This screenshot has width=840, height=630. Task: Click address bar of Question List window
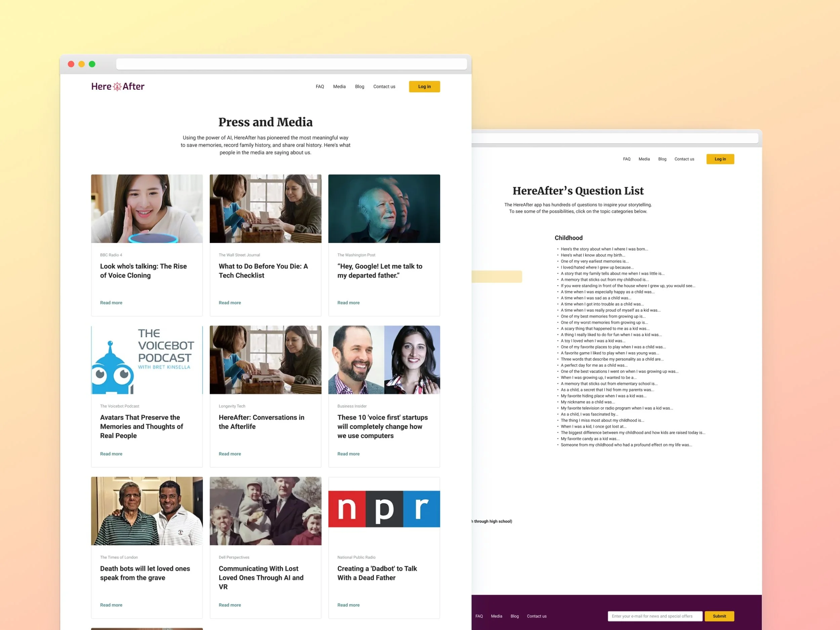pos(615,138)
